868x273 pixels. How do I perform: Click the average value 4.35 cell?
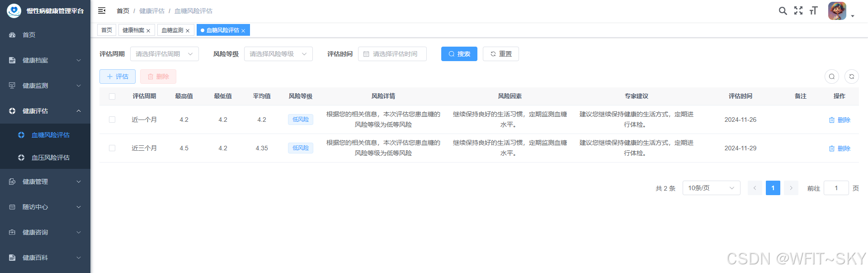pyautogui.click(x=262, y=148)
